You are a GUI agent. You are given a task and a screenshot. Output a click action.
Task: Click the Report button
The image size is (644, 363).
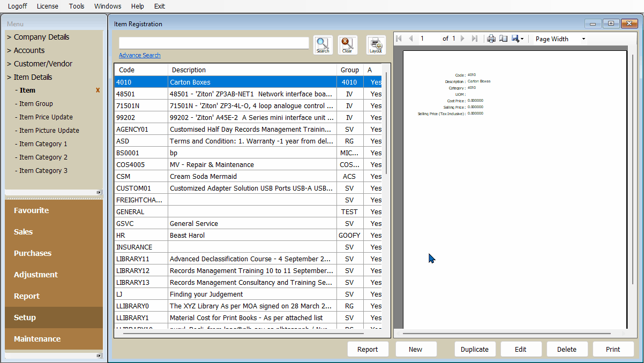coord(368,349)
